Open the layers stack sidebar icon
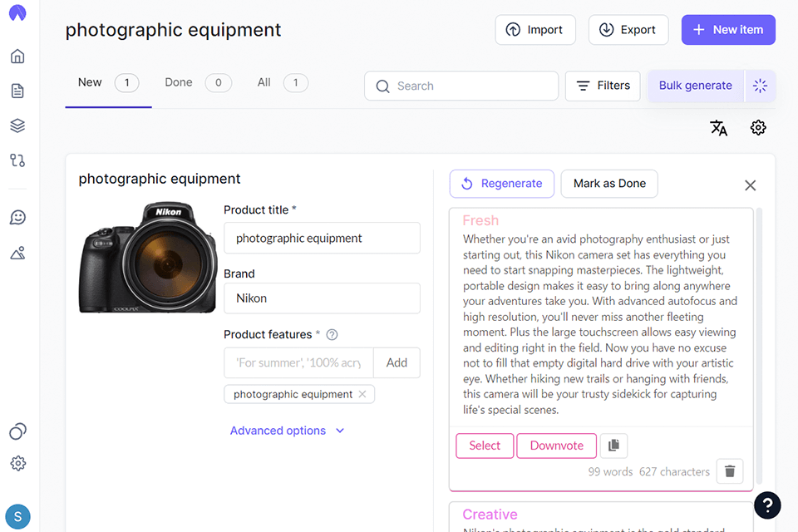The image size is (798, 532). click(17, 126)
